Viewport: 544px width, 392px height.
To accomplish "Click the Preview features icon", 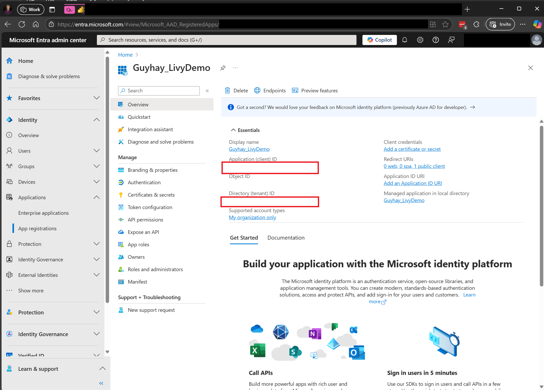I will (296, 90).
